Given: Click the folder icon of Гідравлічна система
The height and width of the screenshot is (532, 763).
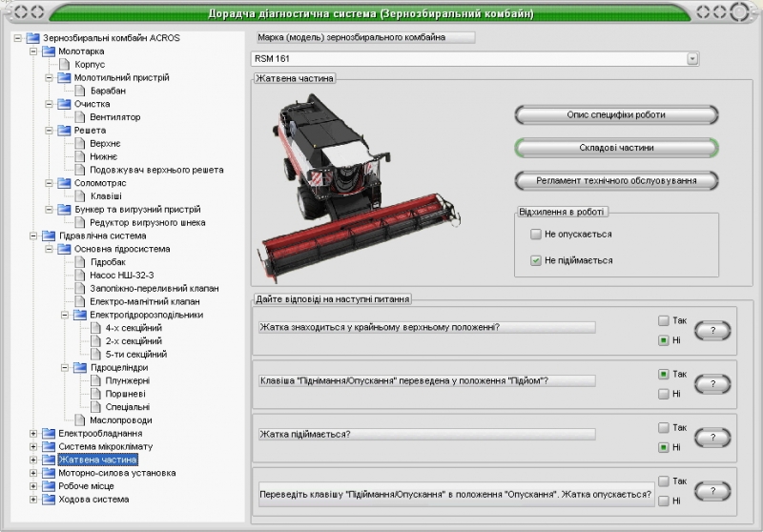Looking at the screenshot, I should point(49,235).
